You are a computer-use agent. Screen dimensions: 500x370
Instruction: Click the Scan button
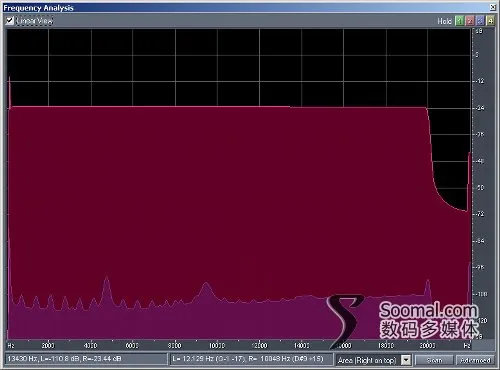pos(434,360)
